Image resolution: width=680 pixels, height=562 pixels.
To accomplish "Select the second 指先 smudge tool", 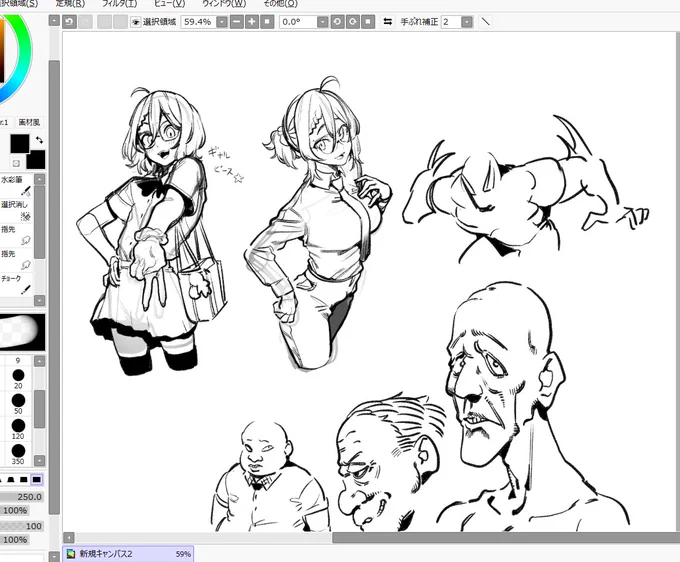I will (16, 259).
